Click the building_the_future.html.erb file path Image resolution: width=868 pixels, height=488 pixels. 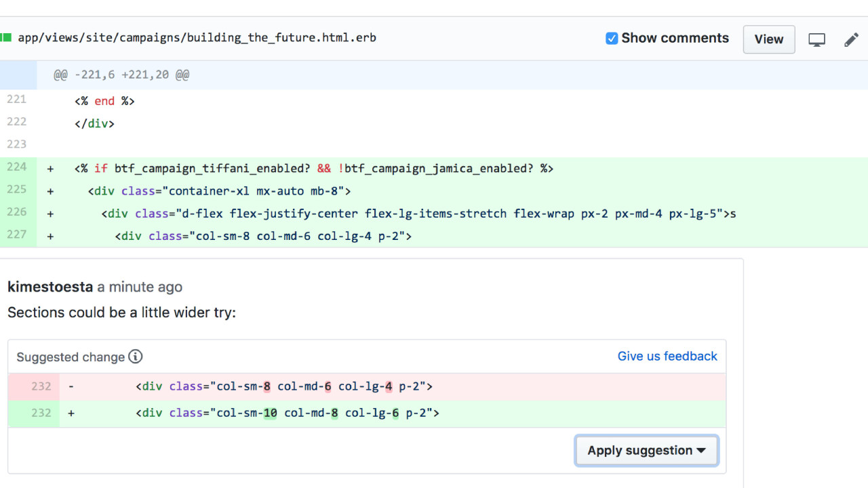pos(197,38)
